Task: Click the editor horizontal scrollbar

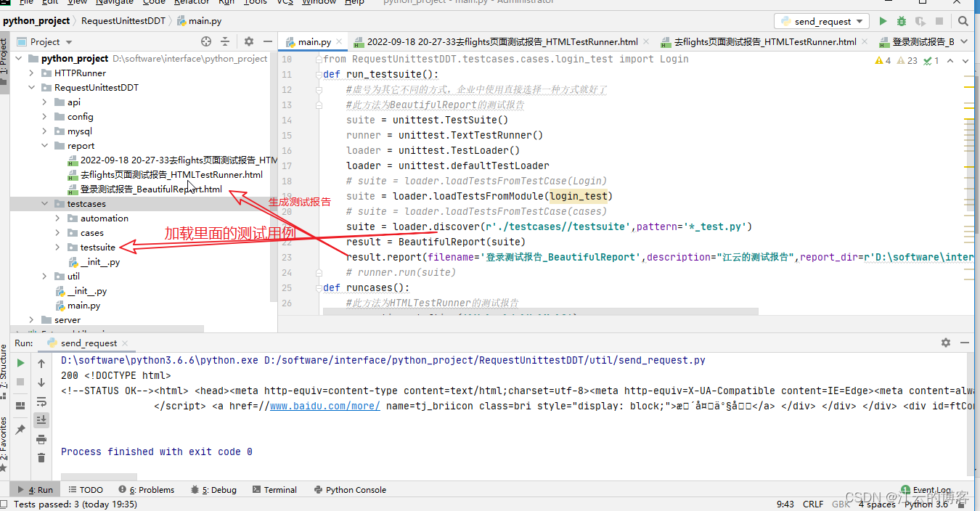Action: tap(541, 311)
